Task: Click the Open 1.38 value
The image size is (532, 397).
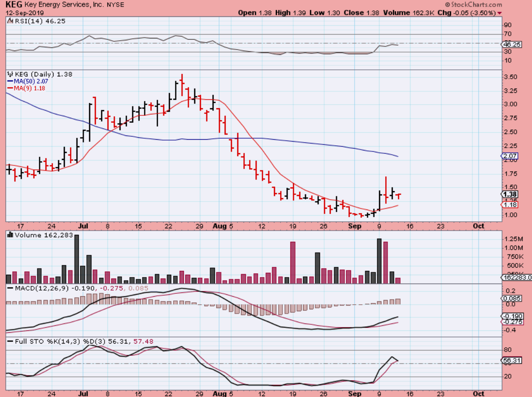Action: coord(255,13)
